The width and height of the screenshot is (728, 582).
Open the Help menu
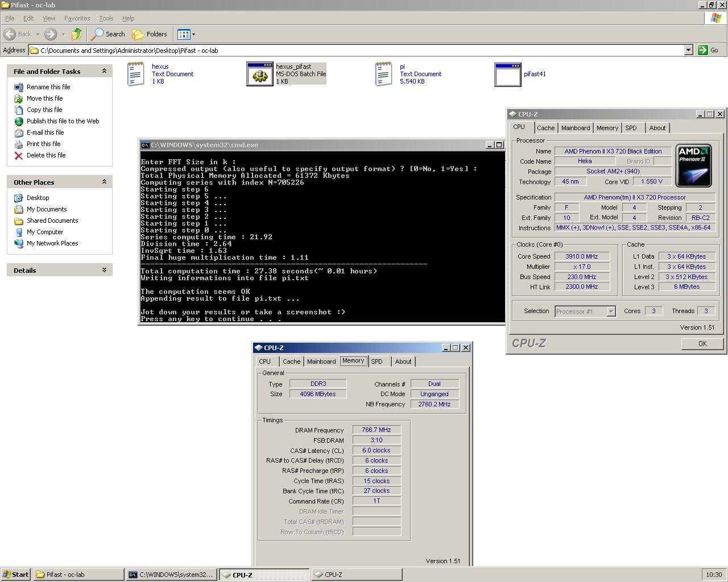click(129, 18)
